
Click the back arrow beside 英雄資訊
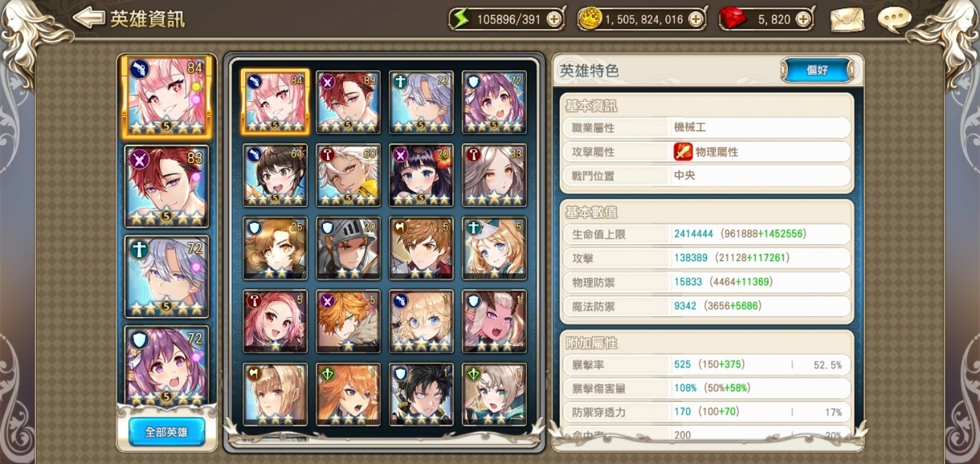click(x=88, y=18)
